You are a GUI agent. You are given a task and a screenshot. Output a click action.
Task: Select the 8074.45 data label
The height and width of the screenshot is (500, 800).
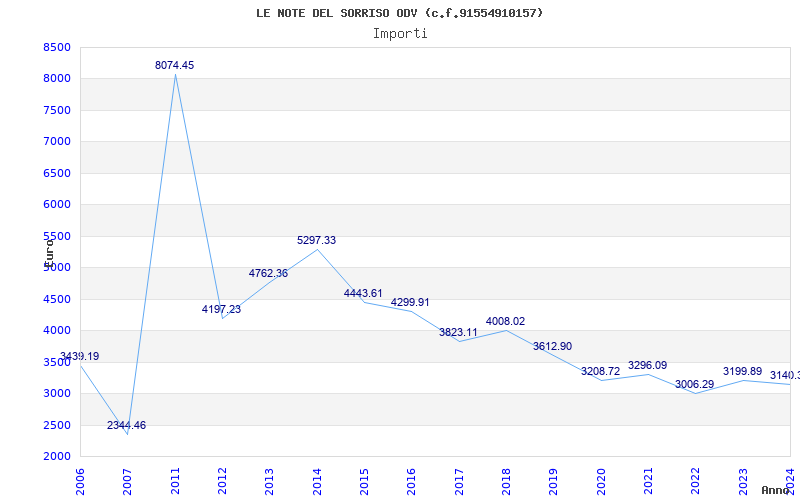click(x=174, y=65)
